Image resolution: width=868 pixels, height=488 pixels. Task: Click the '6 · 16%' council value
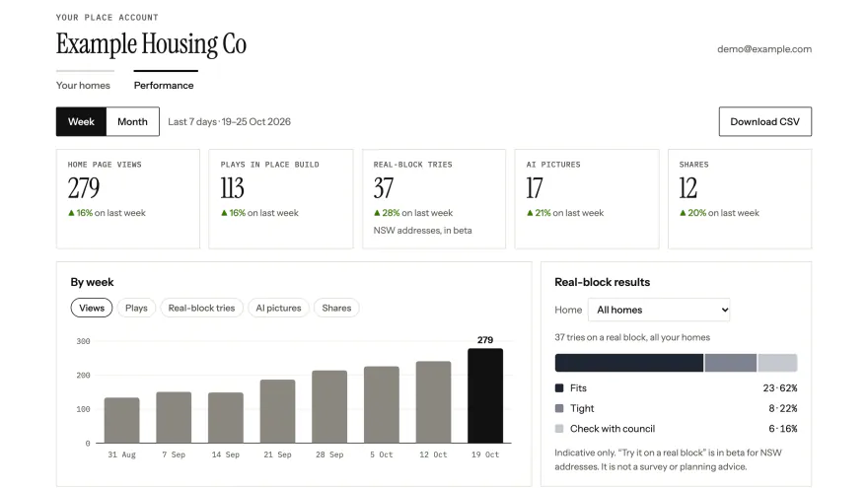point(783,429)
